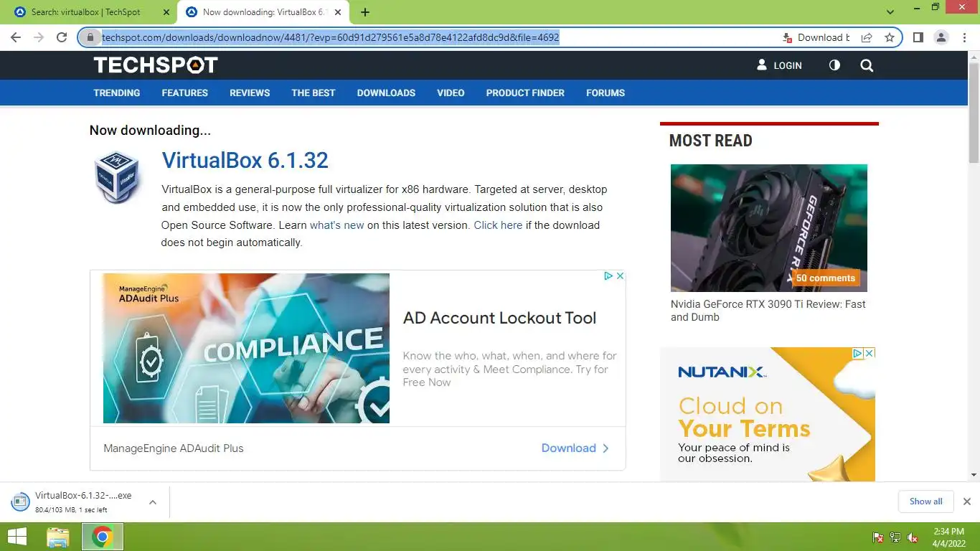The height and width of the screenshot is (551, 980).
Task: Open File Explorer from the taskbar
Action: pyautogui.click(x=58, y=537)
